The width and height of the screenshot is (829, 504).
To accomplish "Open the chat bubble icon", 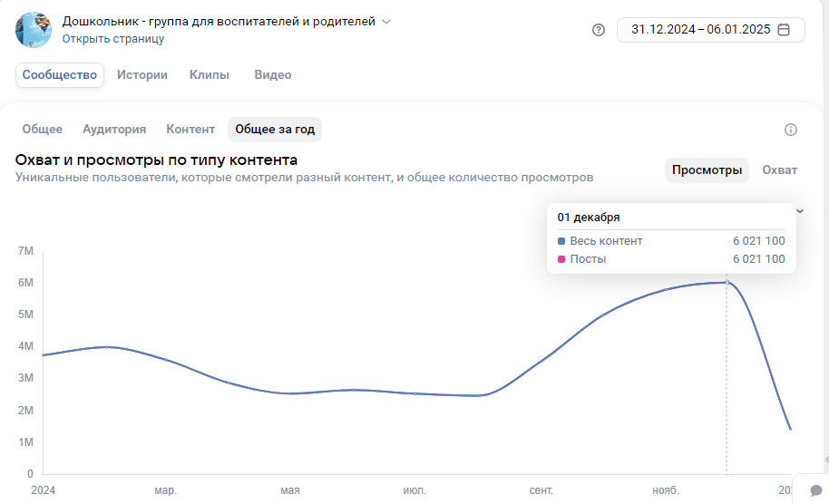I will pyautogui.click(x=815, y=490).
